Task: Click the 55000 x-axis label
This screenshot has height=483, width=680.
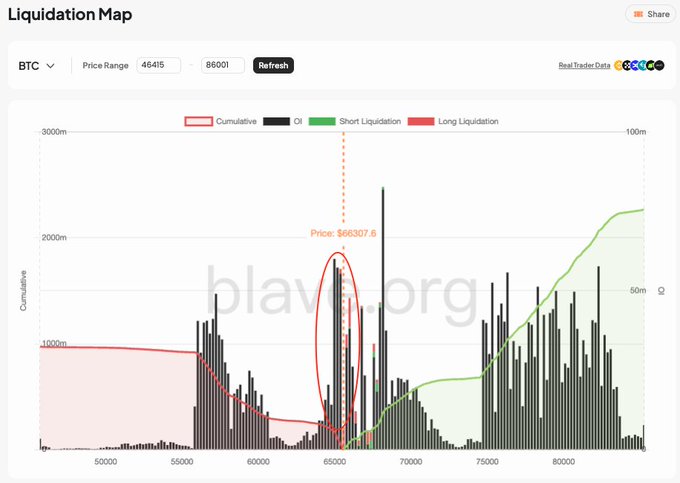Action: pyautogui.click(x=182, y=462)
